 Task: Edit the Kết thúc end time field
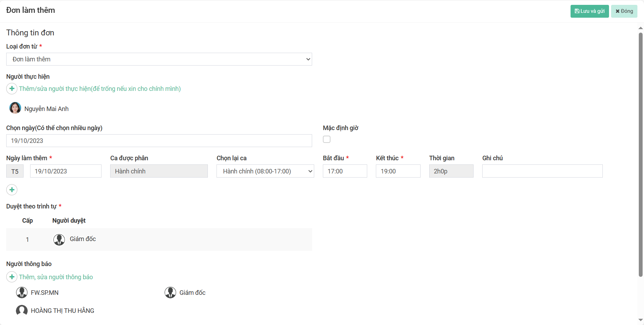[x=398, y=171]
